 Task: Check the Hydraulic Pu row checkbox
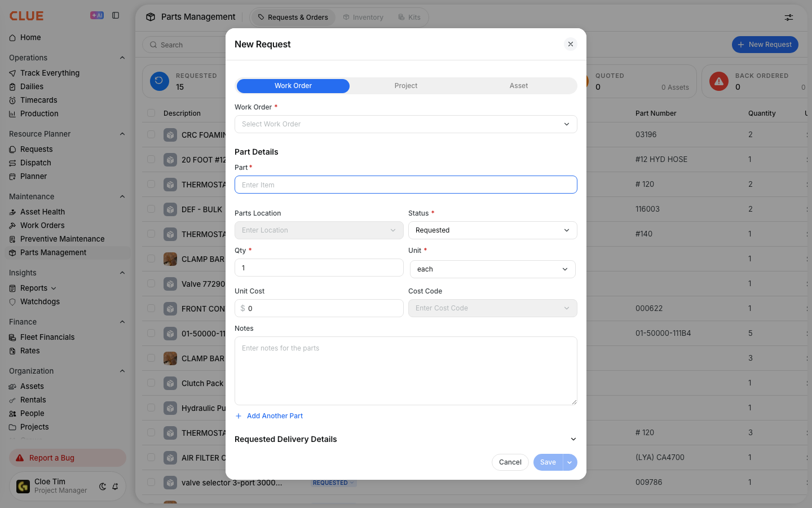pos(151,408)
